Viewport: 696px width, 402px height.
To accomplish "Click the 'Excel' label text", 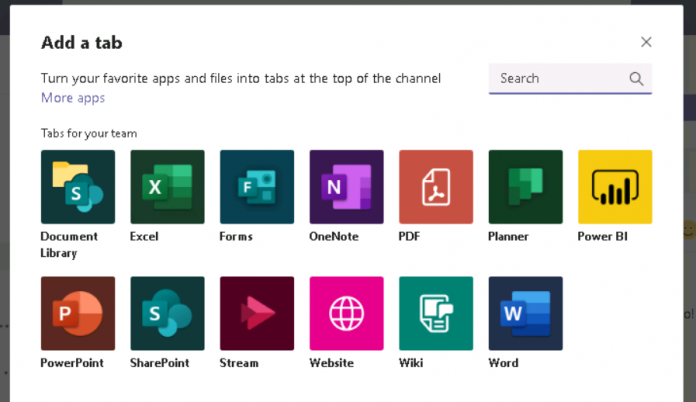I will (144, 236).
